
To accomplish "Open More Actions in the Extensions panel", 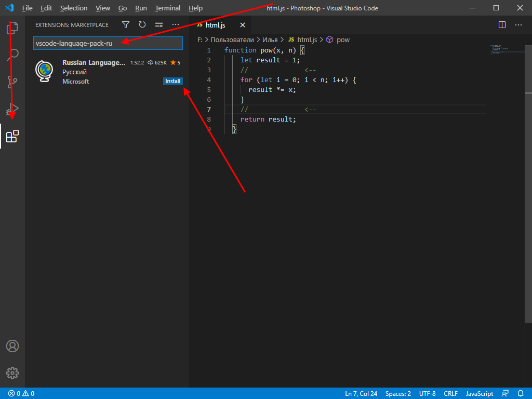I will click(x=175, y=24).
